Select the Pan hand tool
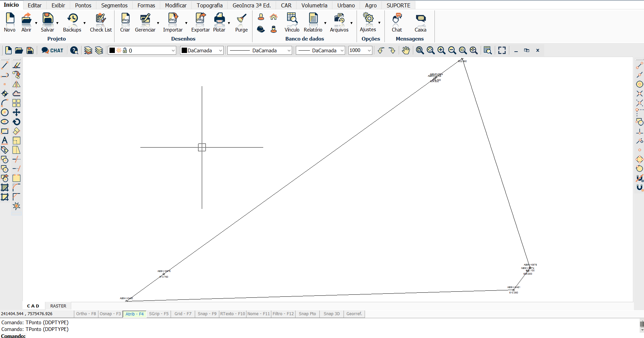 (406, 50)
